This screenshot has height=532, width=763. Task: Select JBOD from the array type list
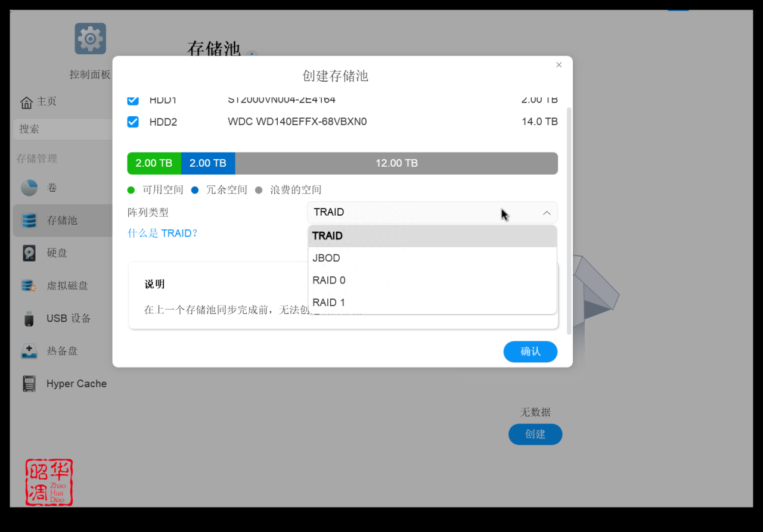coord(326,258)
